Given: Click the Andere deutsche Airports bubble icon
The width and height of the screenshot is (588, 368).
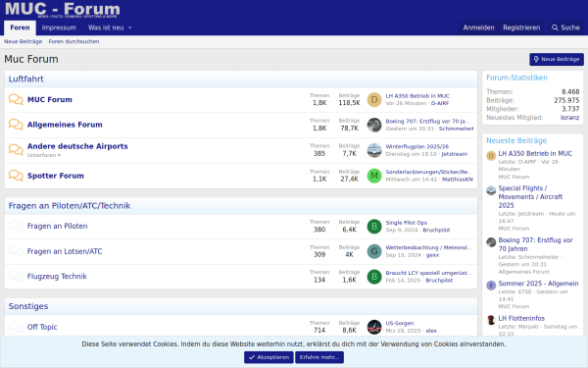Looking at the screenshot, I should 16,150.
